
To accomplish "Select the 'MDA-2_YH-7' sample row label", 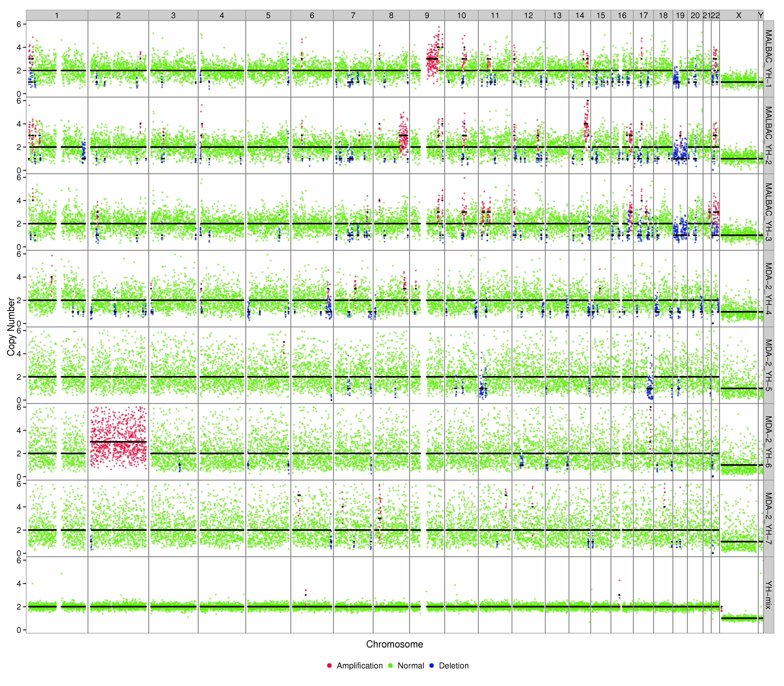I will point(769,518).
